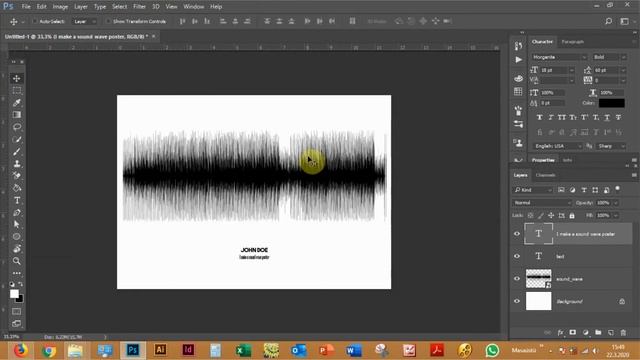Select the Clone Stamp tool
This screenshot has height=360, width=640.
tap(17, 164)
